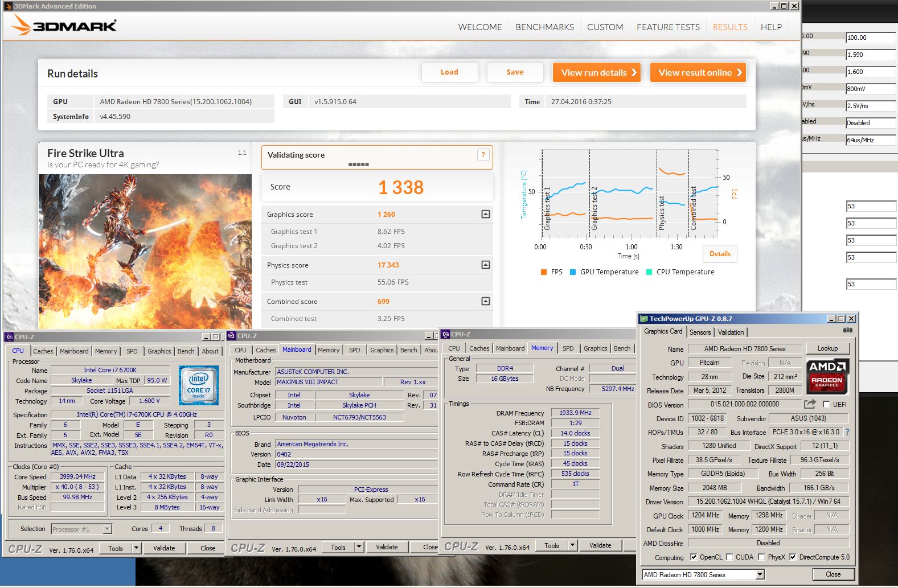Go to FEATURE TESTS in 3DMark
This screenshot has width=898, height=588.
[x=668, y=27]
